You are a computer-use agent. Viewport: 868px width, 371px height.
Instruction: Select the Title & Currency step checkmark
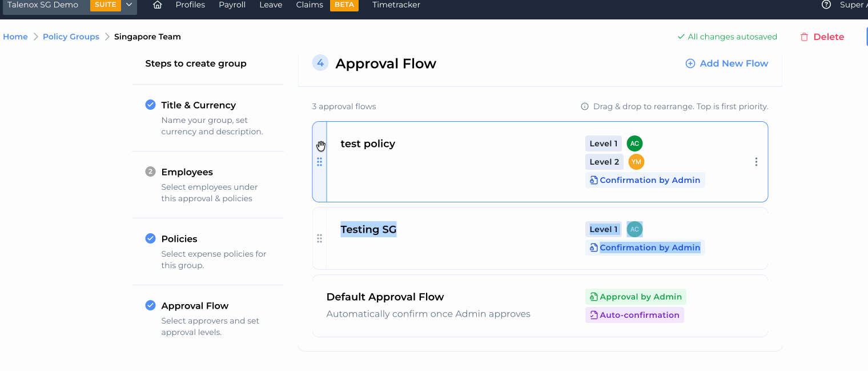(x=150, y=105)
